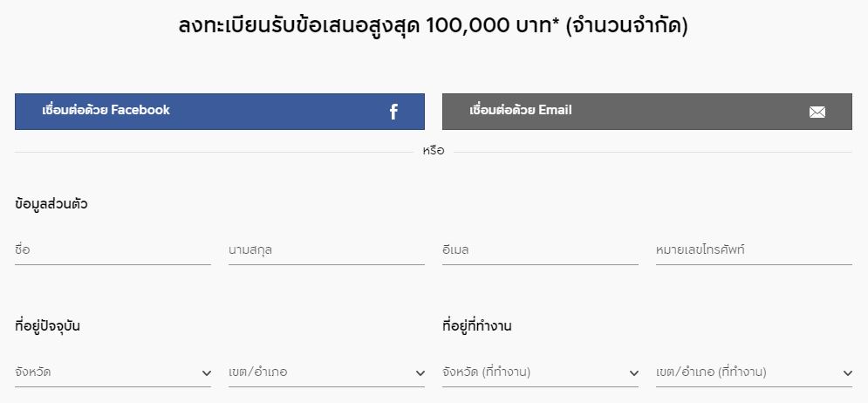Click the chevron arrow beside เขต/อำเภอ (ที่ทำงาน)
This screenshot has width=868, height=403.
[847, 373]
